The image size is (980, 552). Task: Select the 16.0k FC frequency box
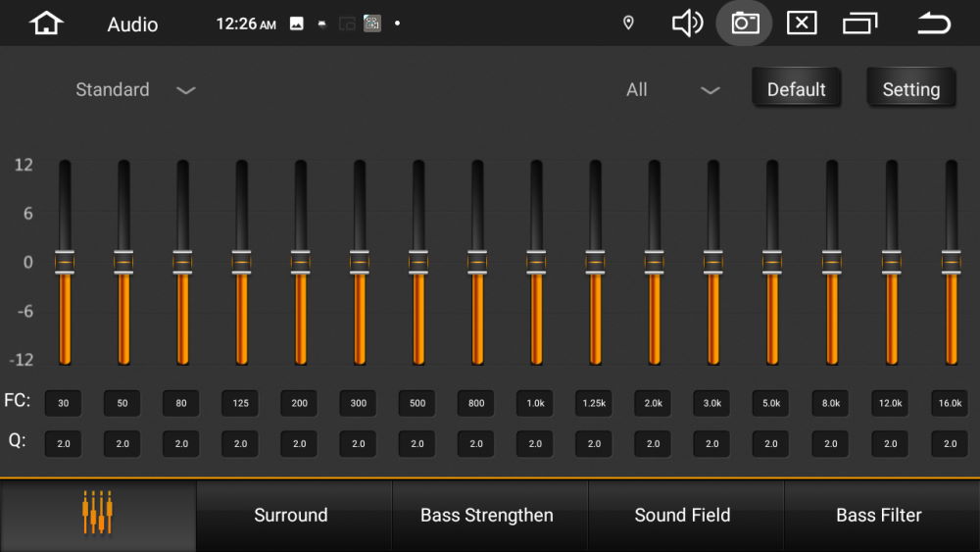(950, 403)
